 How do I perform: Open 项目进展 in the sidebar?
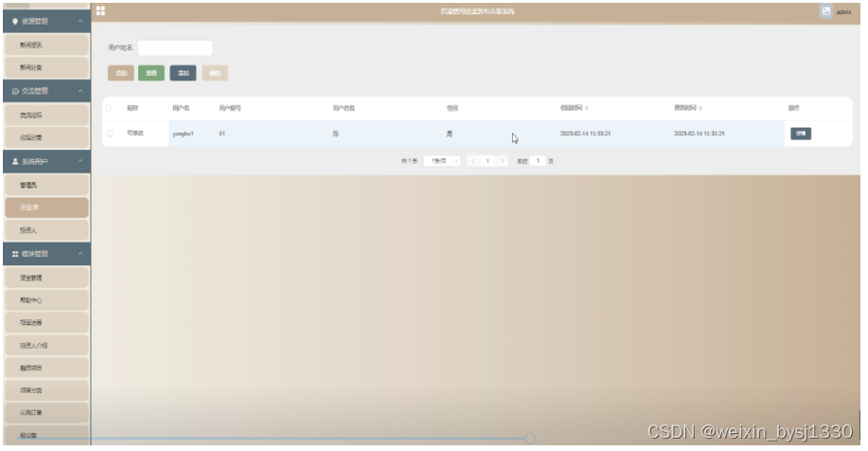tap(46, 322)
